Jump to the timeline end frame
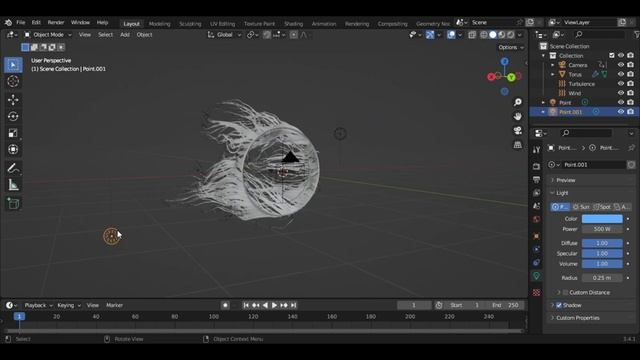 [x=293, y=305]
